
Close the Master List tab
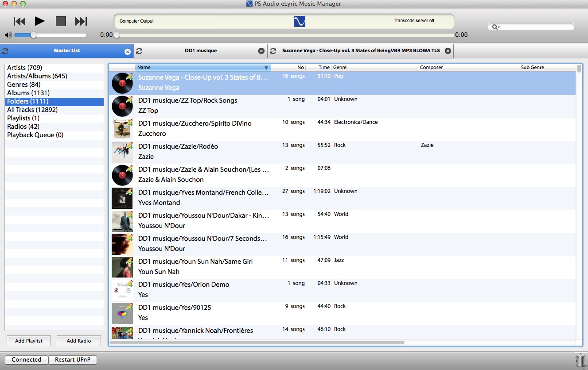[x=128, y=51]
